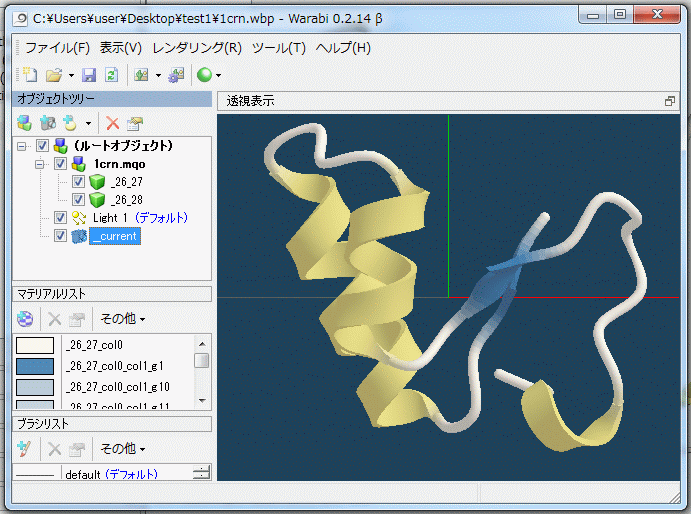
Task: Click the Save floppy disk icon
Action: (x=88, y=75)
